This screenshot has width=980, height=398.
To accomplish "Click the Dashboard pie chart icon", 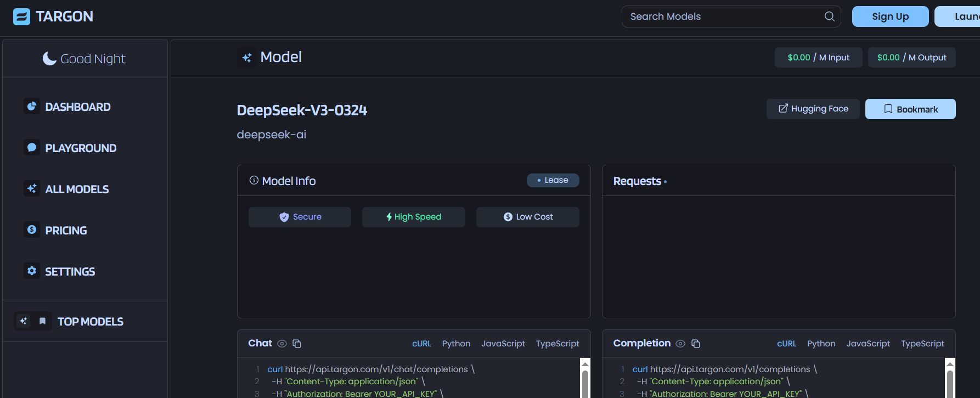I will pyautogui.click(x=32, y=106).
